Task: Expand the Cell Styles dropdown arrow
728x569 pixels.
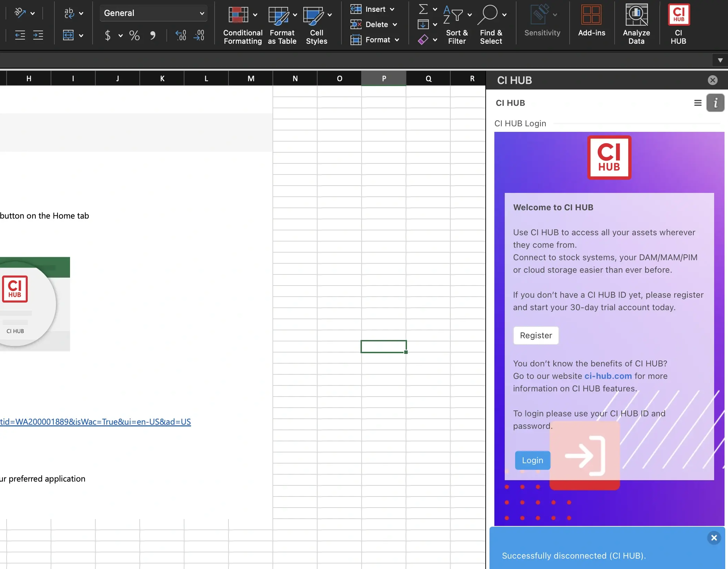Action: 330,15
